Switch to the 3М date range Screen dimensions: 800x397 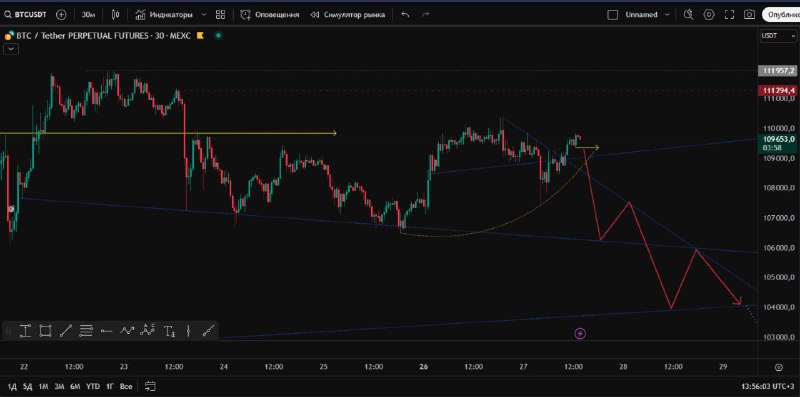(x=59, y=387)
